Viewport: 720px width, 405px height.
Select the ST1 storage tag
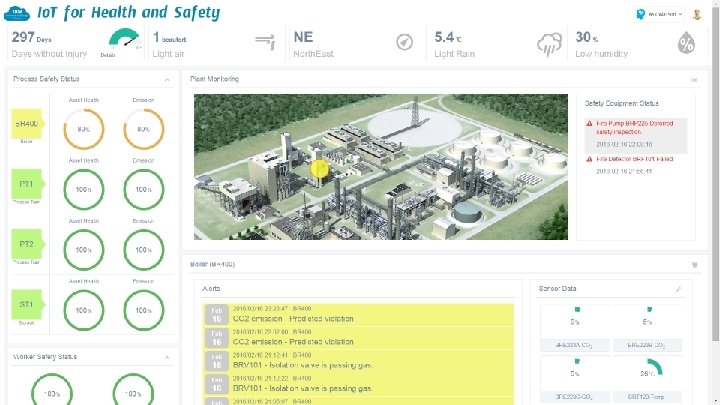tap(27, 304)
